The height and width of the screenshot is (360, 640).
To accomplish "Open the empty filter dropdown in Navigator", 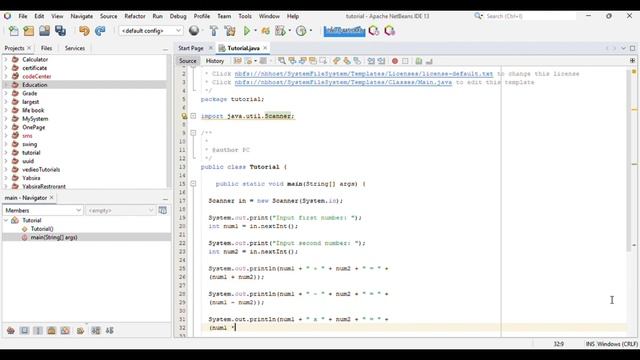I will tap(120, 210).
